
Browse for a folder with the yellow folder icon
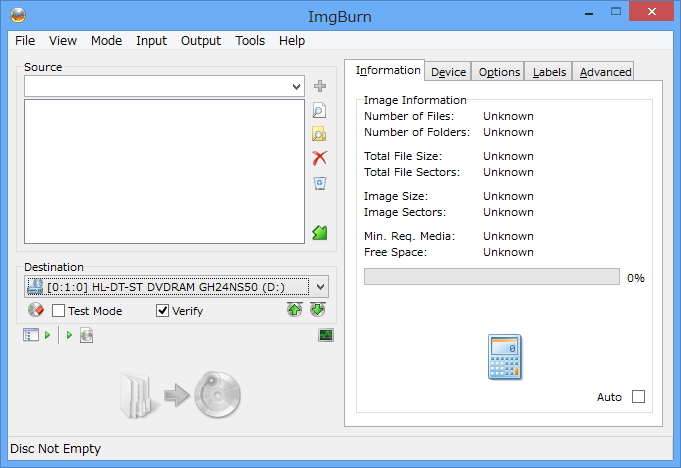pos(319,134)
